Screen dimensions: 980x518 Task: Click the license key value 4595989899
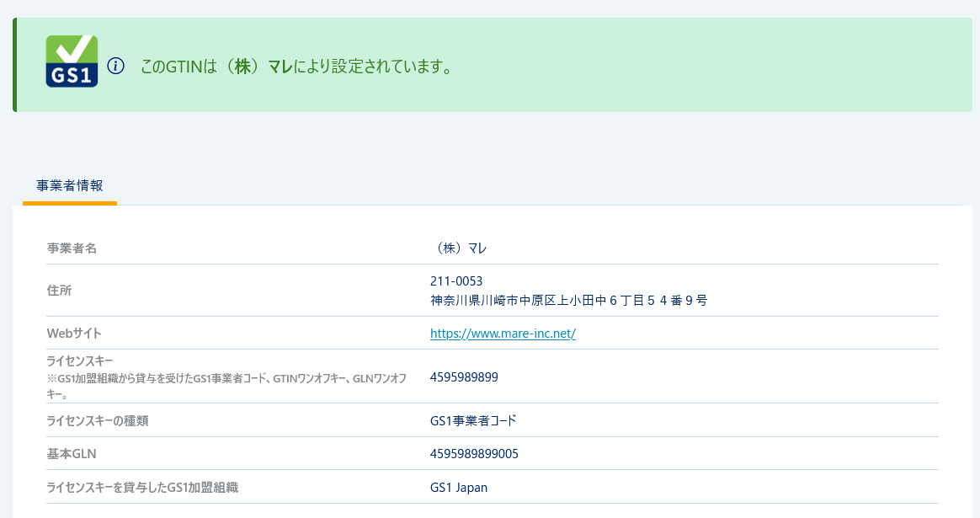pos(464,377)
